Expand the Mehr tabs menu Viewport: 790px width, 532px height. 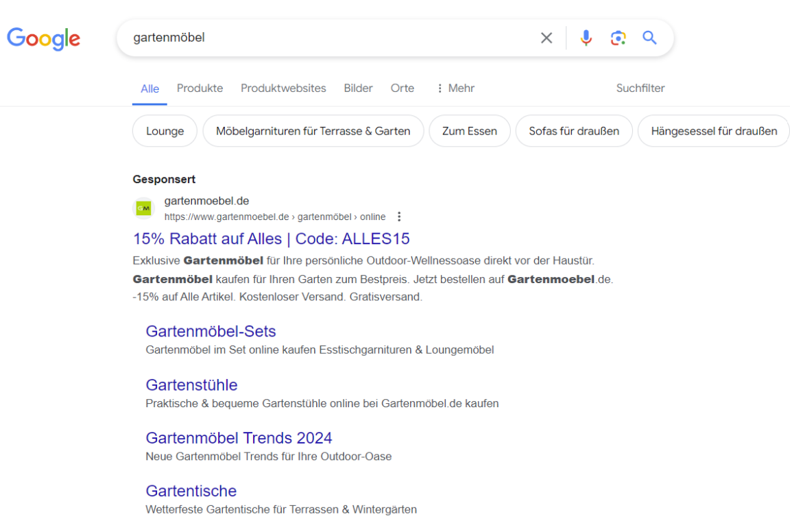click(x=455, y=88)
